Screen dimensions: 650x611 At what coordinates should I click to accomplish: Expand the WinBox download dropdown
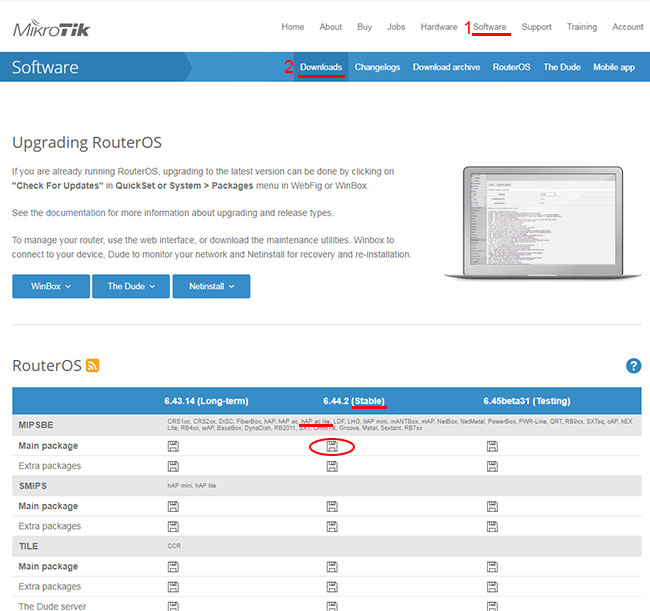click(51, 286)
